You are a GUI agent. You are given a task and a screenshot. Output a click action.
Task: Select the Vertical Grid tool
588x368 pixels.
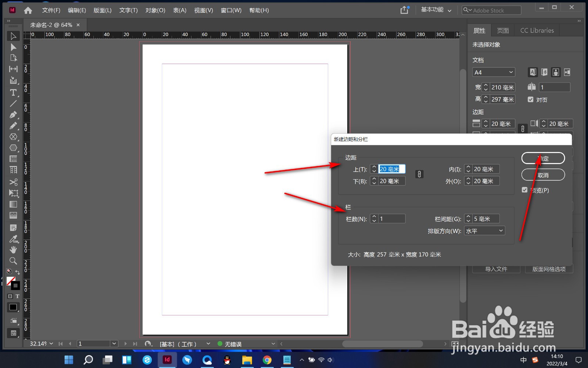(13, 170)
